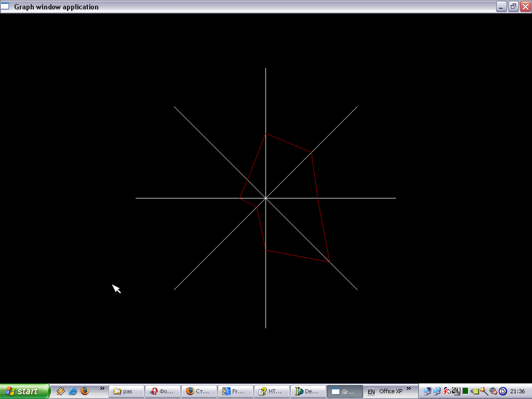The width and height of the screenshot is (532, 399).
Task: Open the Windows Start menu
Action: click(x=25, y=391)
